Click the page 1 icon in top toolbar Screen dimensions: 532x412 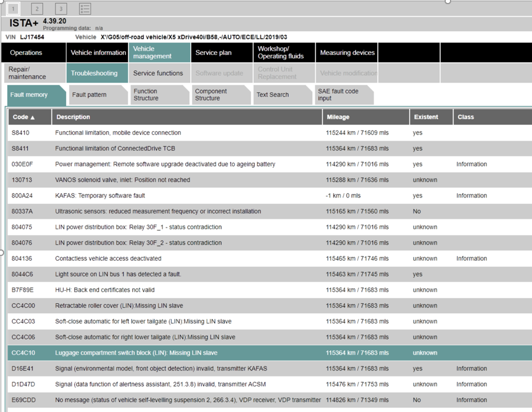coord(13,8)
